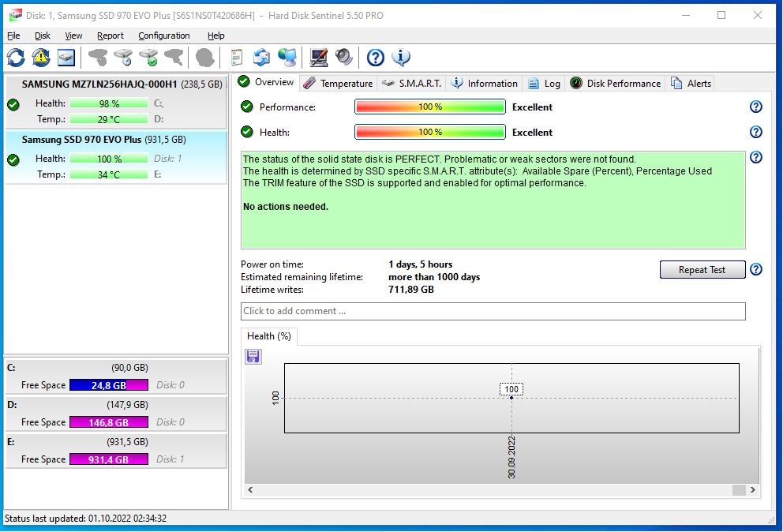
Task: Select the SAMSUNG MZ7LN256HAJQ-000H1 disk entry
Action: pos(116,101)
